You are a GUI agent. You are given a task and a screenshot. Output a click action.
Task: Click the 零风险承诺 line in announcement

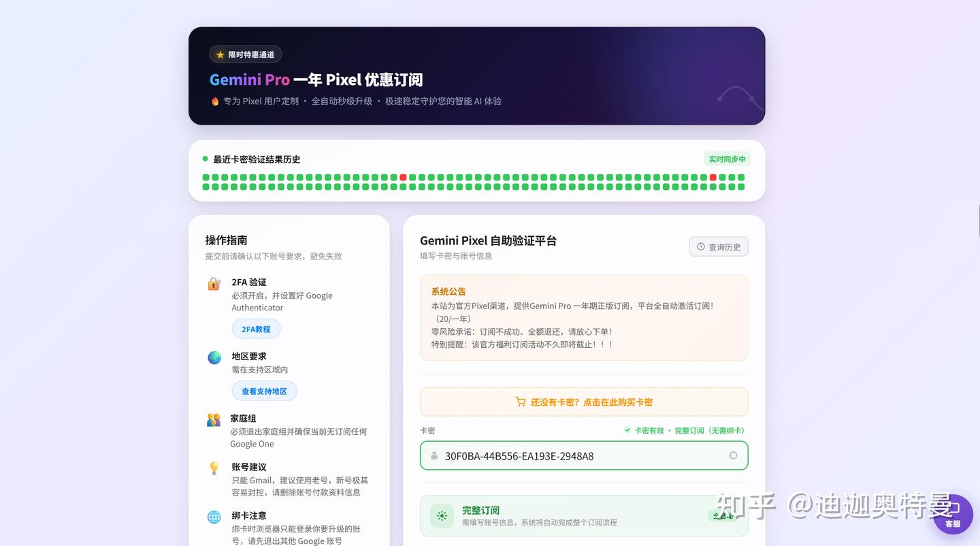click(521, 332)
